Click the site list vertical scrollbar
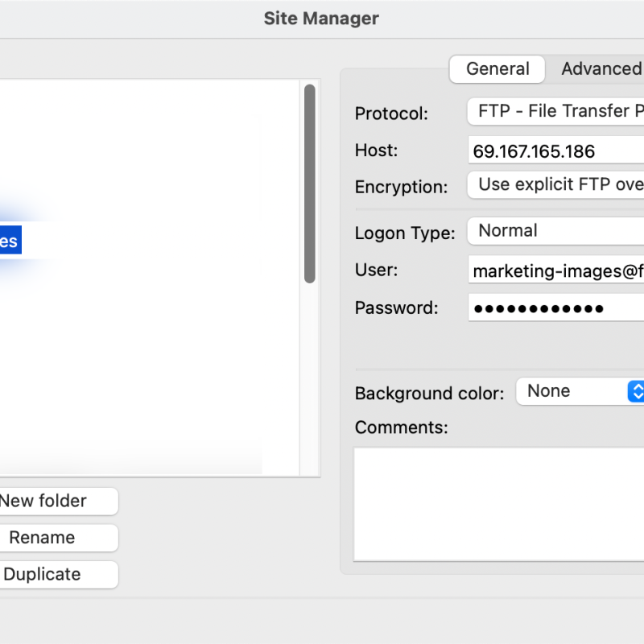This screenshot has width=644, height=644. [309, 184]
